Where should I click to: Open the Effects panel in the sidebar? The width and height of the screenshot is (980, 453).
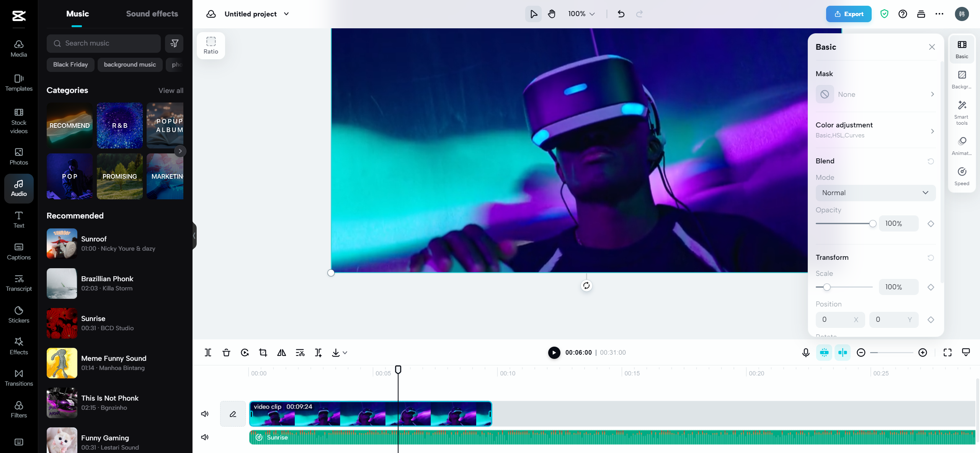coord(18,345)
